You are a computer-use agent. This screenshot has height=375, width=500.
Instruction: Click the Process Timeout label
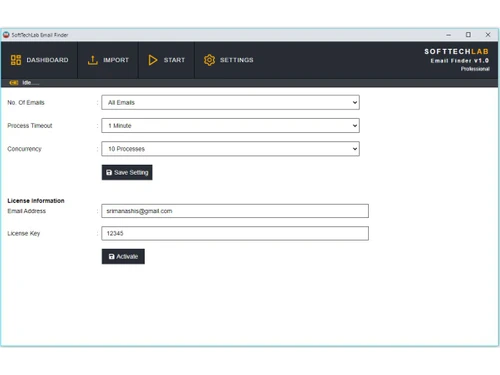click(x=30, y=126)
